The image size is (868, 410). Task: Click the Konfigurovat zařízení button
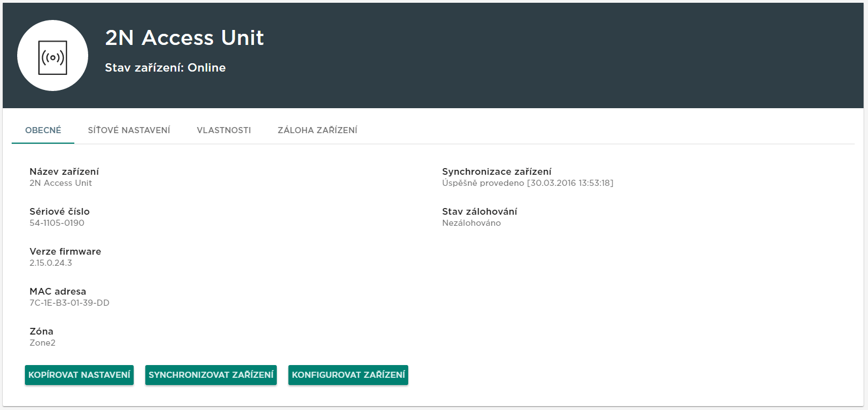[348, 375]
